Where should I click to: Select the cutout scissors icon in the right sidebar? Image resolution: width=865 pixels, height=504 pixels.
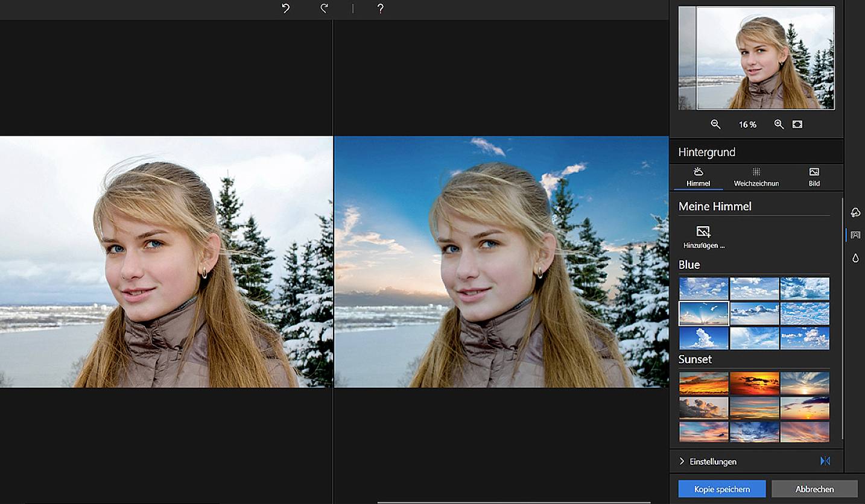(x=855, y=212)
